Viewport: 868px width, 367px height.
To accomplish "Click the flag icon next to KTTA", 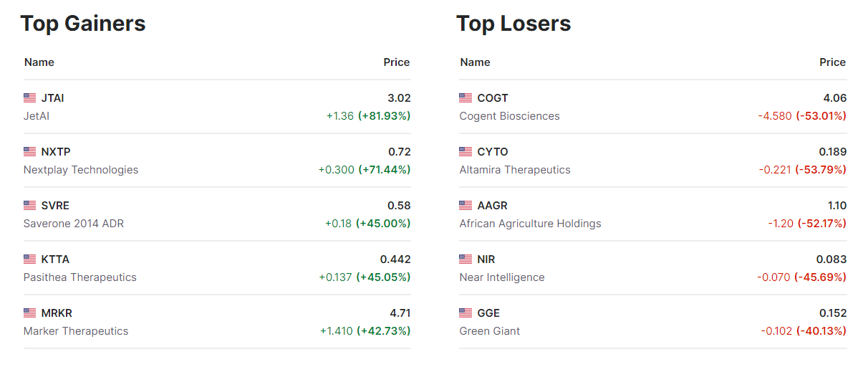I will point(29,259).
